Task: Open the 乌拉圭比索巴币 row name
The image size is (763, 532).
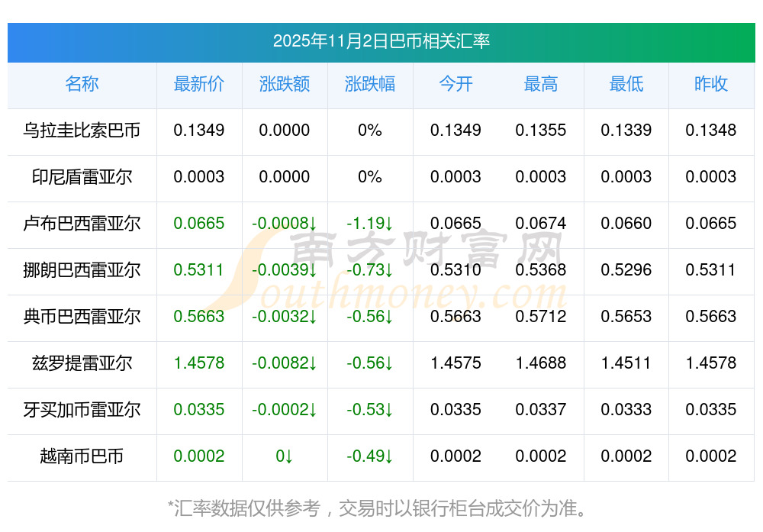Action: (x=82, y=131)
